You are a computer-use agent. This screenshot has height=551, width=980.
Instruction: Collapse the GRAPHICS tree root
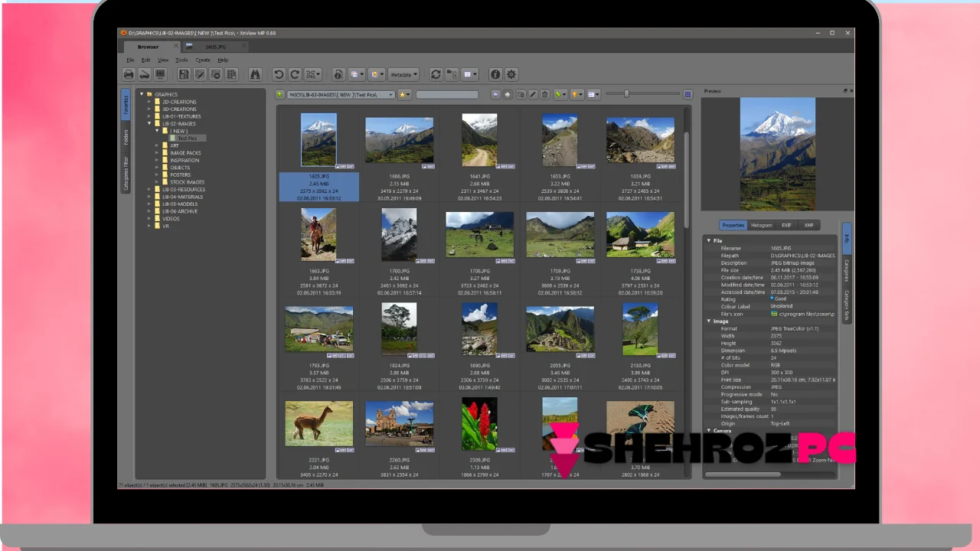(142, 94)
